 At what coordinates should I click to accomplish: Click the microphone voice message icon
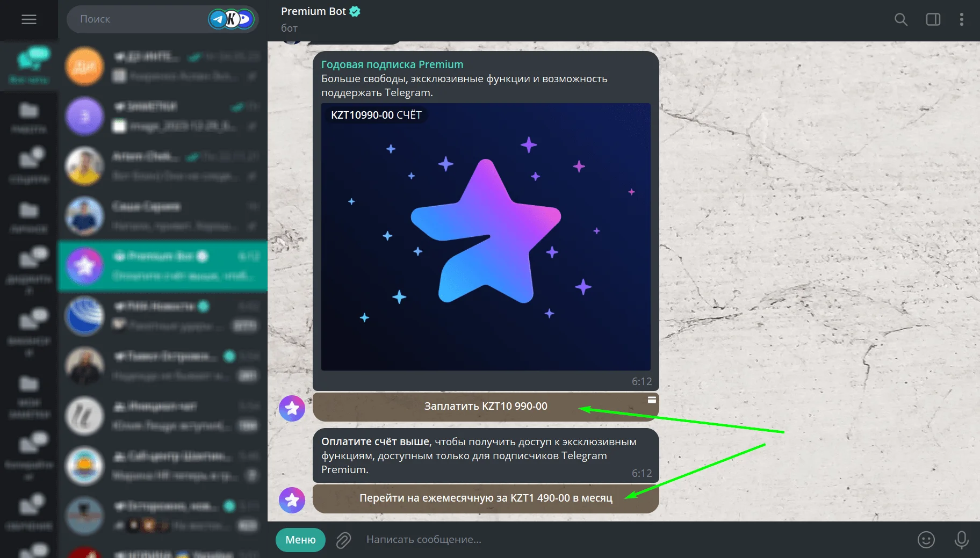[961, 540]
